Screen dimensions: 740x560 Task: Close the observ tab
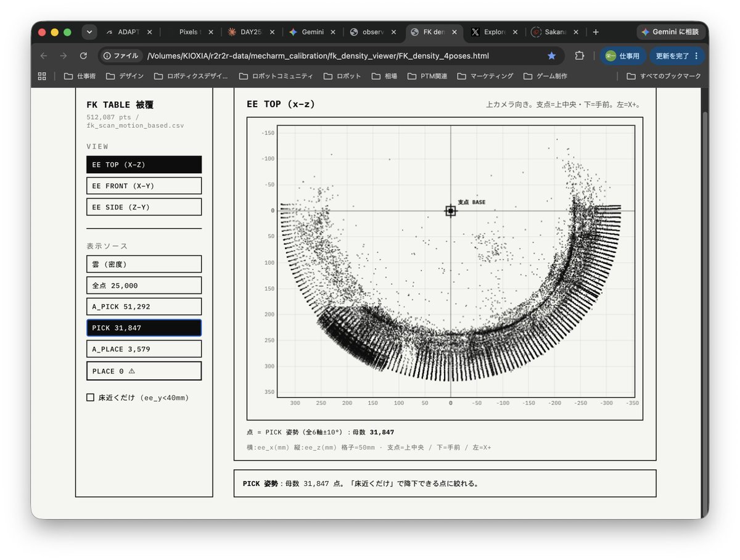tap(394, 32)
